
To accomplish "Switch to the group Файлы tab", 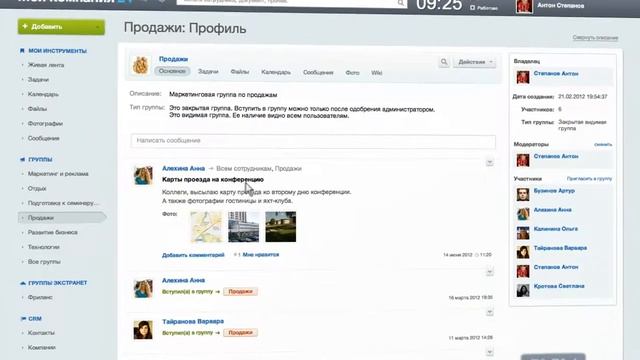I will pos(240,72).
